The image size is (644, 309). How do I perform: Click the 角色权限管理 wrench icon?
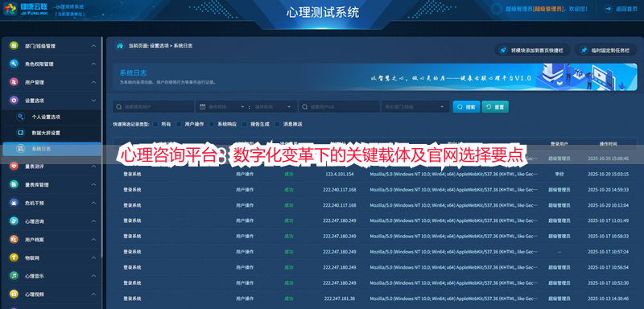point(14,64)
